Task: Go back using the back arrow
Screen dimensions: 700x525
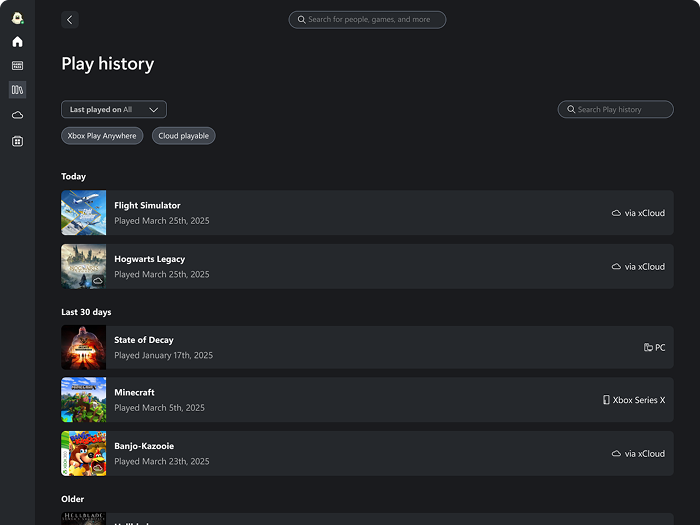Action: (x=70, y=20)
